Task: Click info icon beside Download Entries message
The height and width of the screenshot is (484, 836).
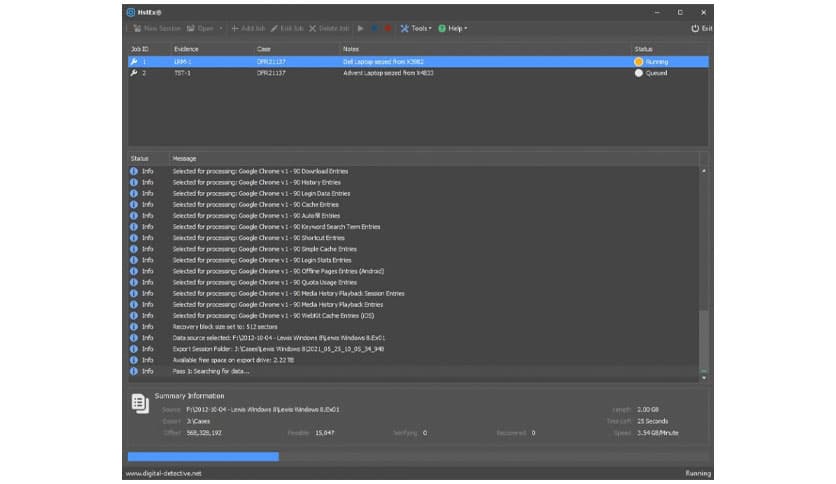Action: pyautogui.click(x=134, y=171)
